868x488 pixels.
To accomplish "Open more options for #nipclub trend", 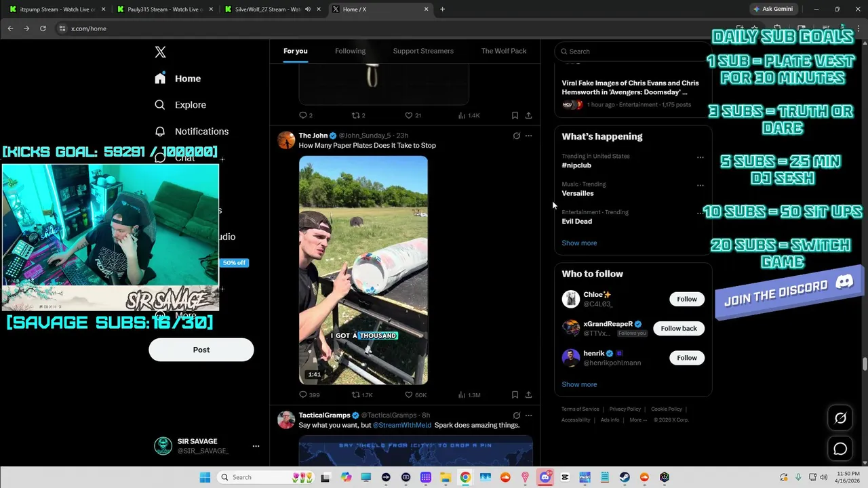I will (701, 157).
